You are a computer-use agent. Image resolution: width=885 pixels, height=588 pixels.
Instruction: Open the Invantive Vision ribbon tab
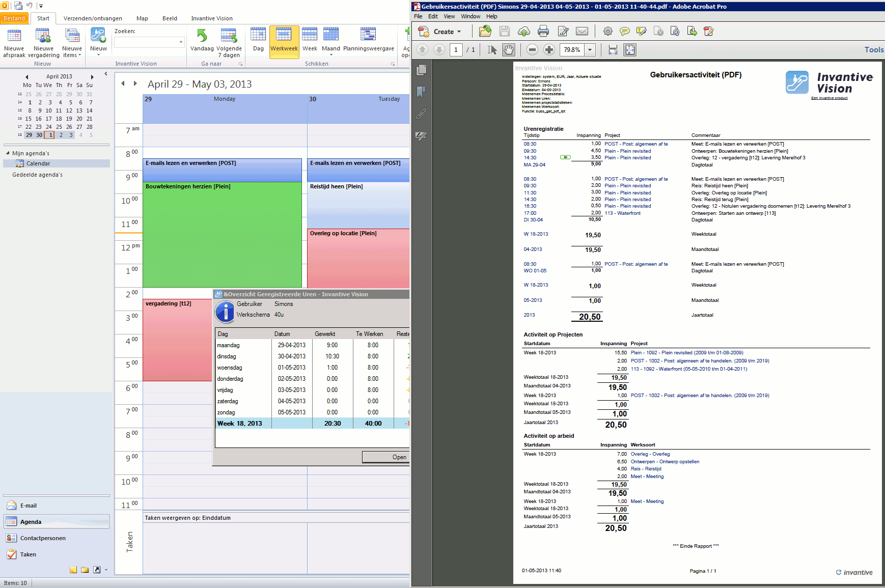coord(212,18)
